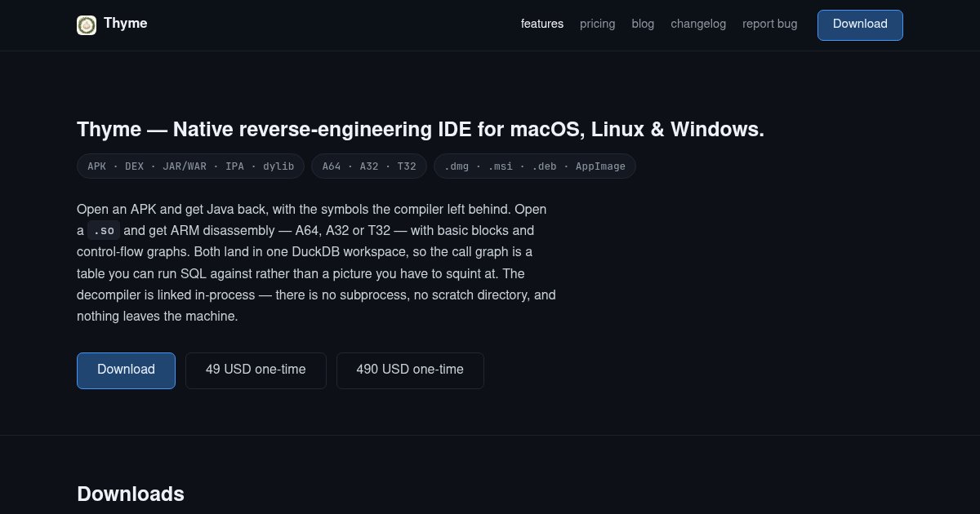Click the Download button in header
980x514 pixels.
tap(860, 24)
